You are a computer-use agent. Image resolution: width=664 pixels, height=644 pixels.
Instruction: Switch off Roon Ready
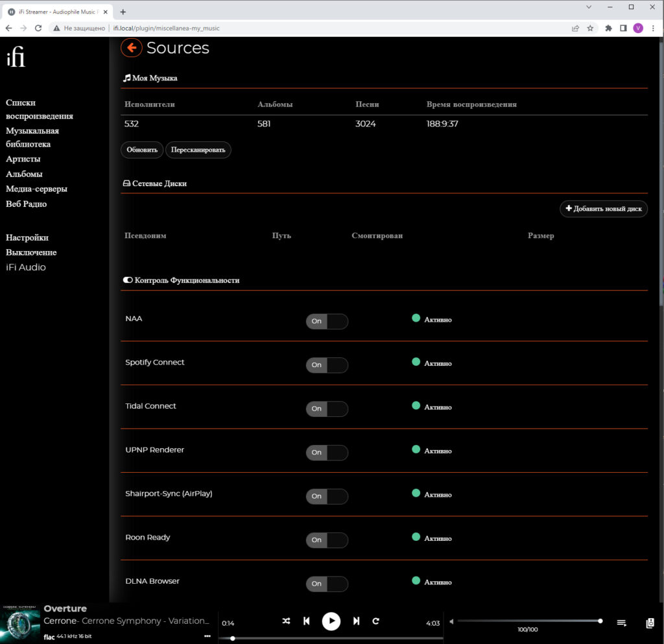point(327,540)
